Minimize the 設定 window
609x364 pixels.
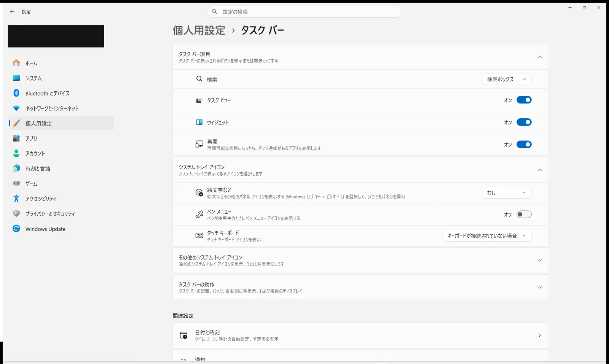(x=570, y=8)
